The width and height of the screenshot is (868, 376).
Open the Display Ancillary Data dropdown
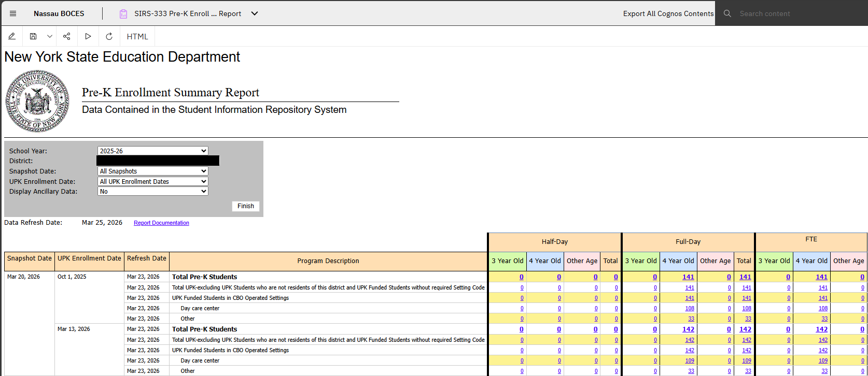pos(153,191)
